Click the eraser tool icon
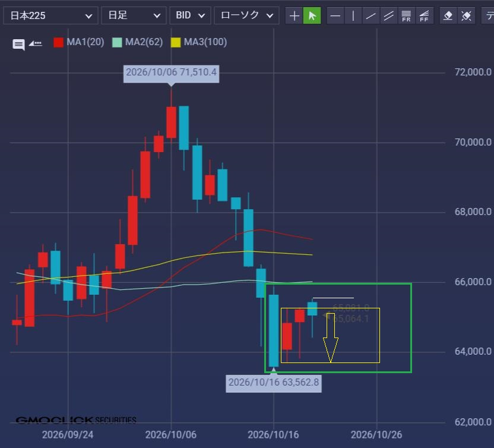 pyautogui.click(x=448, y=15)
